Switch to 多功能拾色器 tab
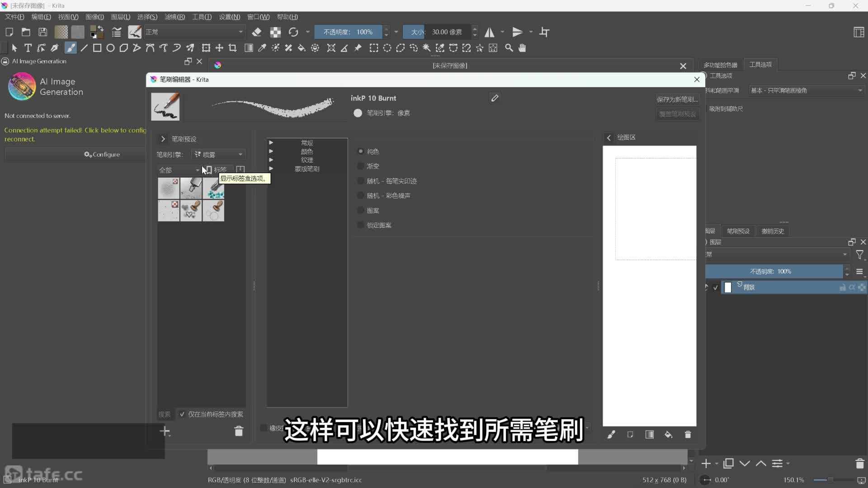The height and width of the screenshot is (488, 868). 720,65
